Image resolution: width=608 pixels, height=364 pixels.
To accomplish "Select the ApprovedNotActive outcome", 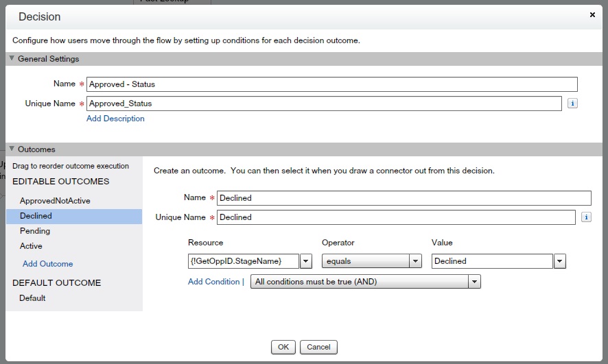I will point(55,201).
